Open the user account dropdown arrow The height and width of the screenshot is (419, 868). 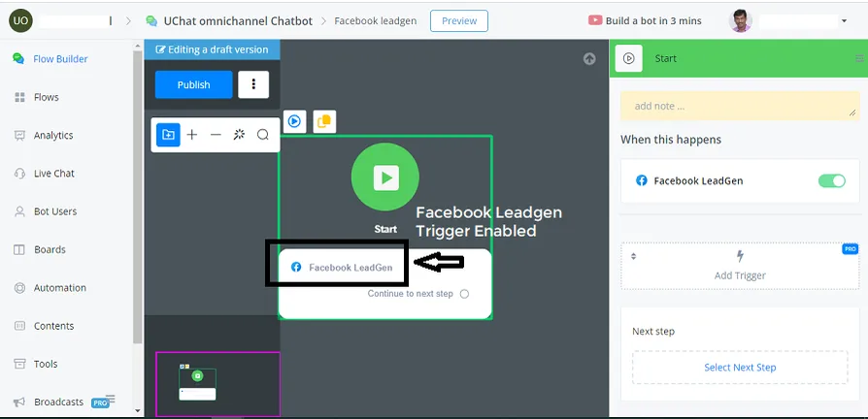844,21
